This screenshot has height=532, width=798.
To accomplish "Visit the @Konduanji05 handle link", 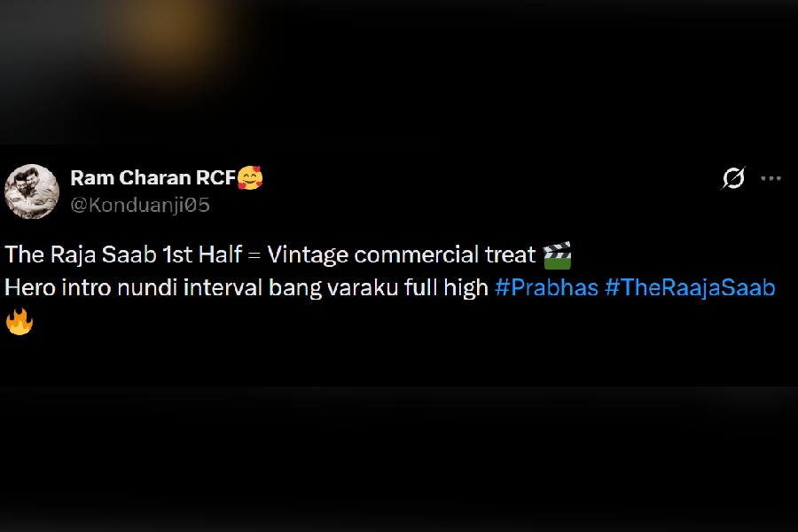I will coord(140,205).
